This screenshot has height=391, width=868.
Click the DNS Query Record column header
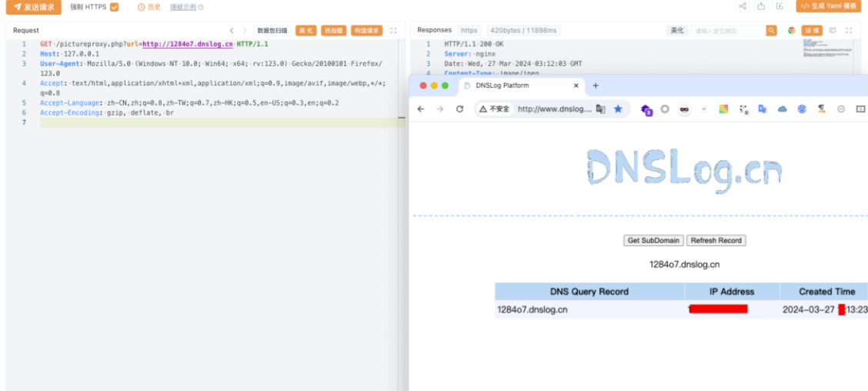[x=589, y=292]
